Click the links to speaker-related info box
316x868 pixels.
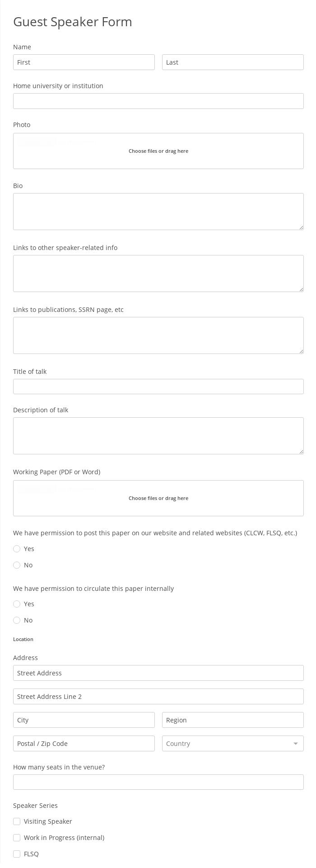[158, 273]
